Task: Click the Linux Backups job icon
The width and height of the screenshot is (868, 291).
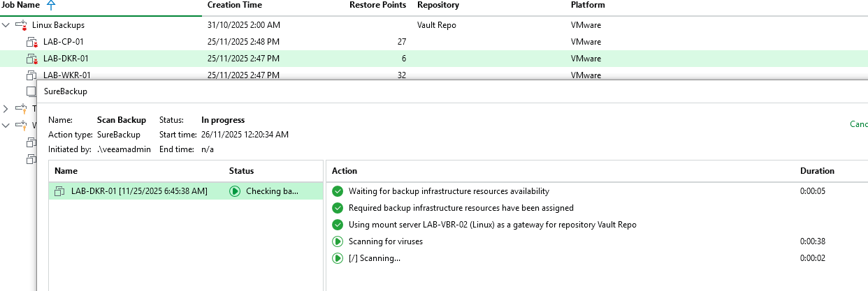Action: click(20, 25)
